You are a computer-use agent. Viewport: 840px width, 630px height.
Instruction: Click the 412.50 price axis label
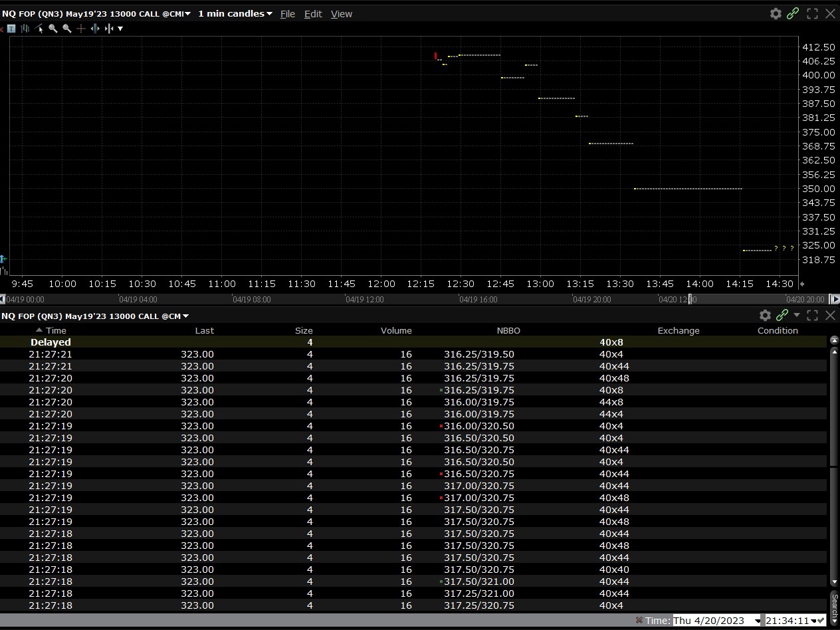click(819, 47)
